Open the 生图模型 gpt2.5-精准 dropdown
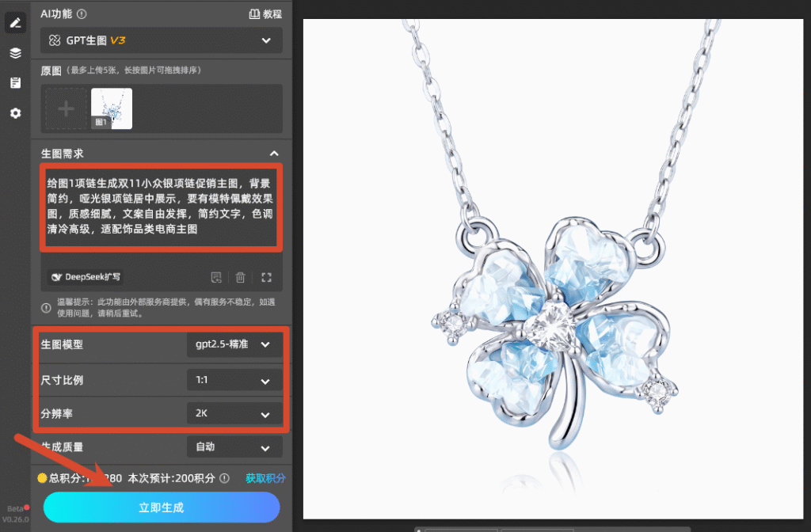Screen dimensions: 811x532 click(x=234, y=344)
